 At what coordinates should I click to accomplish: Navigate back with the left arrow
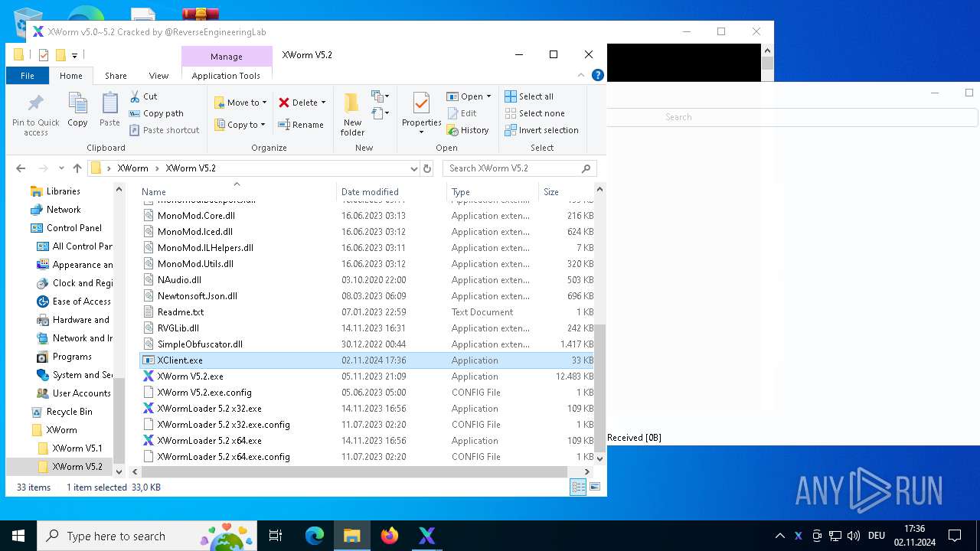(x=21, y=168)
